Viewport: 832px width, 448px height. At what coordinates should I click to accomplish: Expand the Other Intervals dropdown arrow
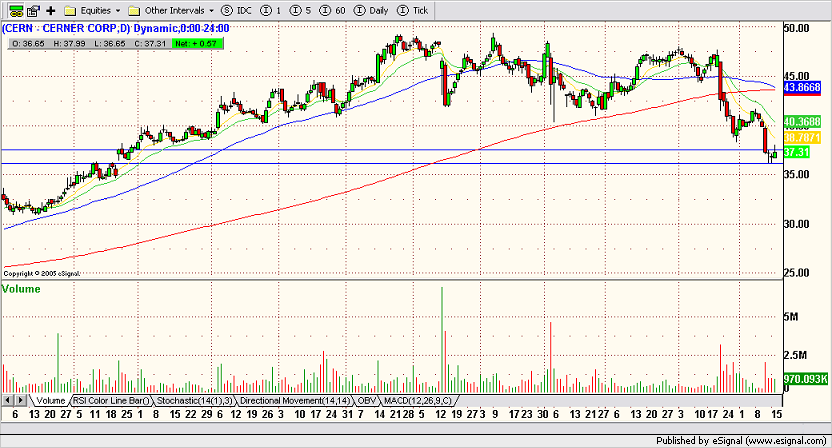click(x=211, y=11)
